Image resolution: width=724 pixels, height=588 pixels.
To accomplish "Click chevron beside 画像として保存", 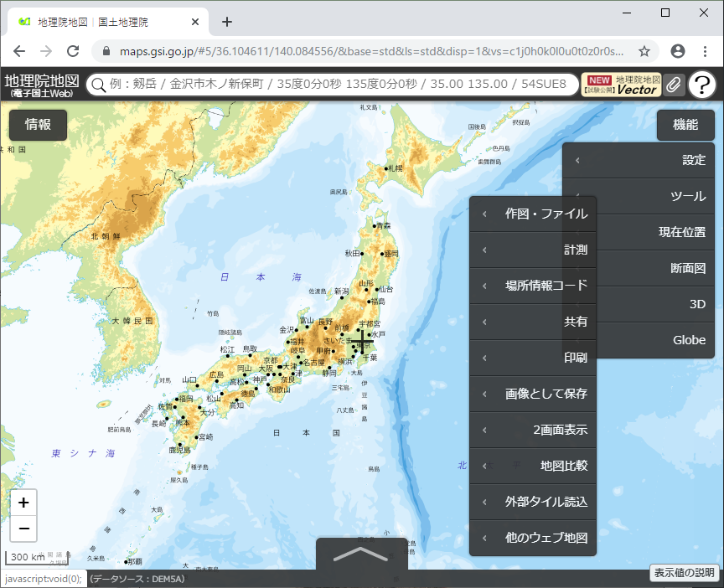I will click(x=484, y=394).
